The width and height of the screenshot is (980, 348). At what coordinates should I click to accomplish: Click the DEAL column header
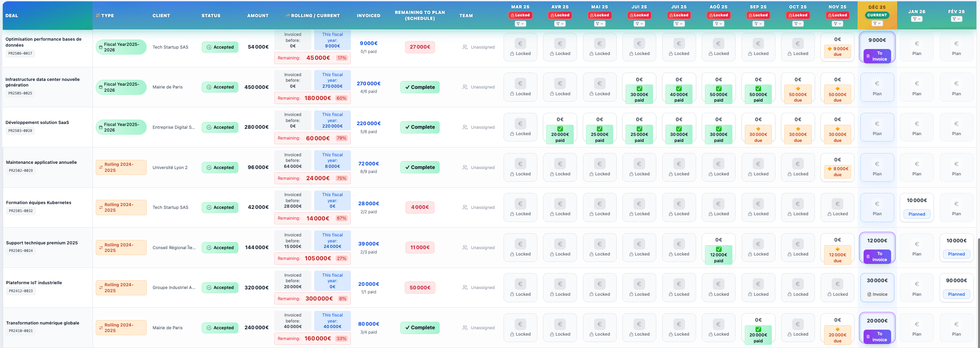point(12,16)
